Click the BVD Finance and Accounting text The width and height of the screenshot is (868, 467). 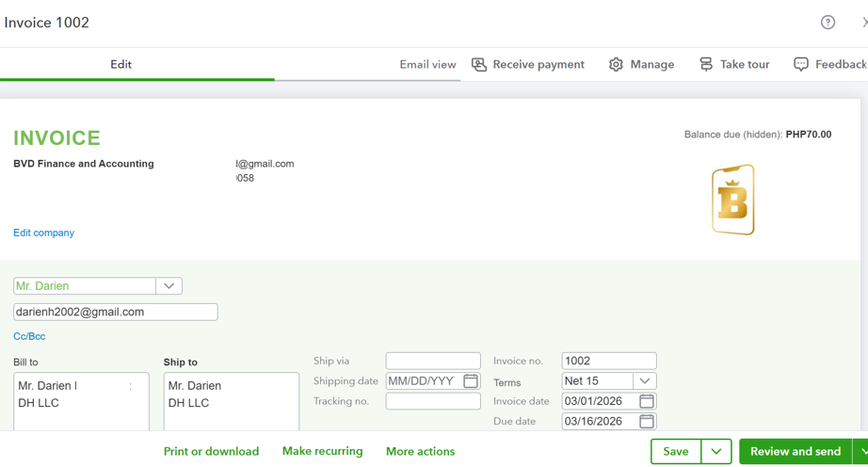pos(84,164)
